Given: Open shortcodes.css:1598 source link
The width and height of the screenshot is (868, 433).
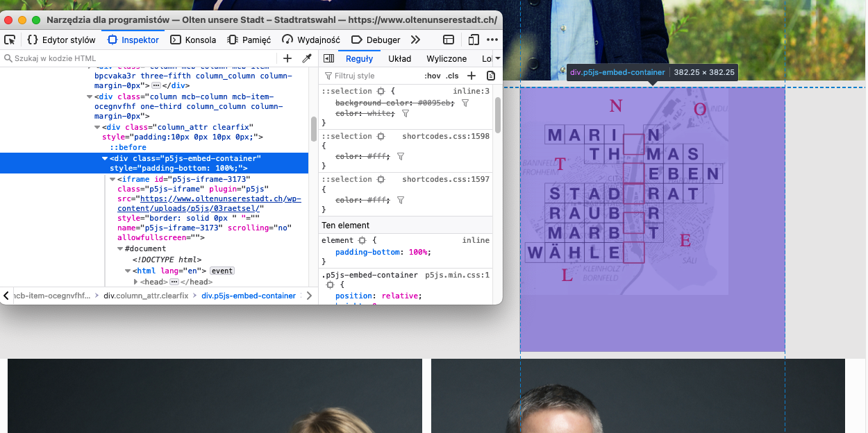Looking at the screenshot, I should [x=446, y=136].
